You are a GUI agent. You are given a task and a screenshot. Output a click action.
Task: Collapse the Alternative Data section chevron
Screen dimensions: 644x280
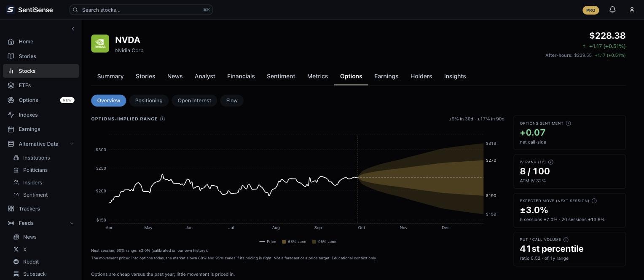click(72, 144)
